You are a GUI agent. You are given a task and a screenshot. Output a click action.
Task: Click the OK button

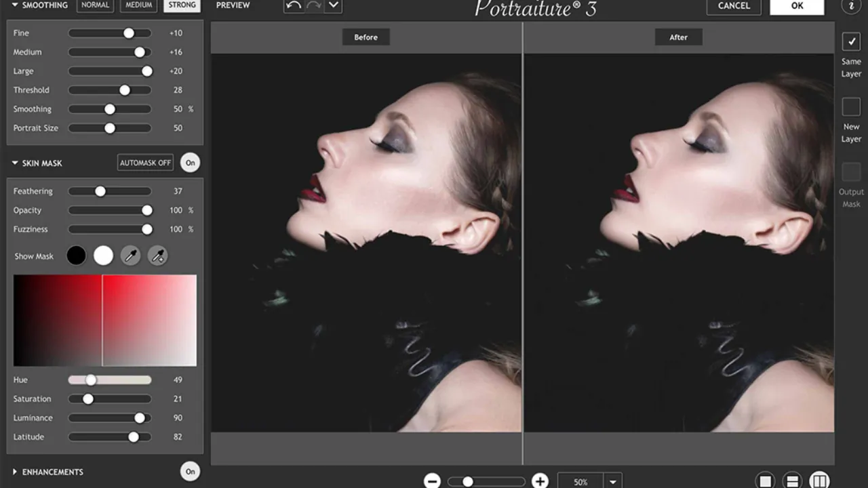tap(797, 6)
